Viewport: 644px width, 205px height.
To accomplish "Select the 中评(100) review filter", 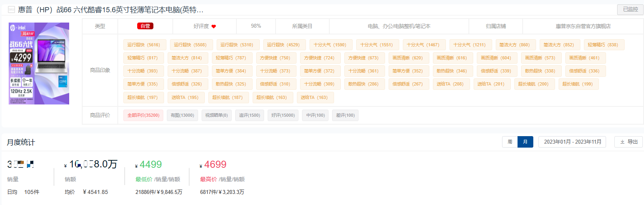I will pyautogui.click(x=315, y=115).
